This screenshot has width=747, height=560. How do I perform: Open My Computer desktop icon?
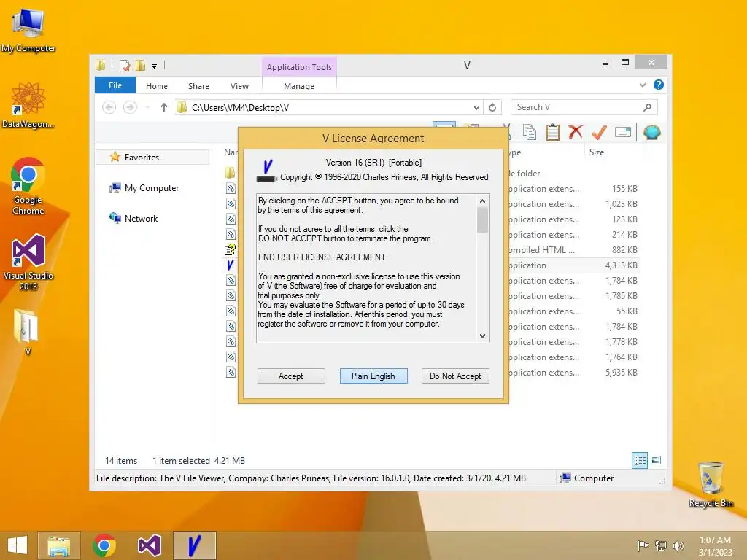tap(28, 31)
